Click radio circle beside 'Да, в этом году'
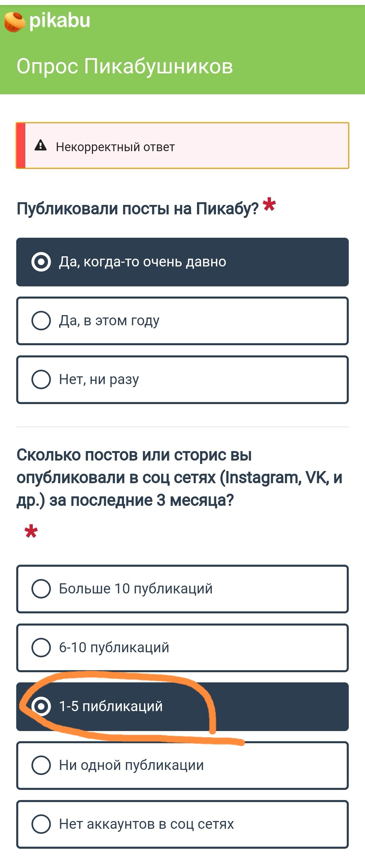The width and height of the screenshot is (365, 868). pyautogui.click(x=41, y=321)
